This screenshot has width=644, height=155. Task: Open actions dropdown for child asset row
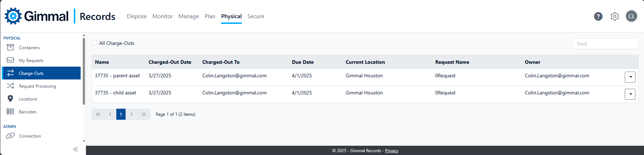(630, 94)
